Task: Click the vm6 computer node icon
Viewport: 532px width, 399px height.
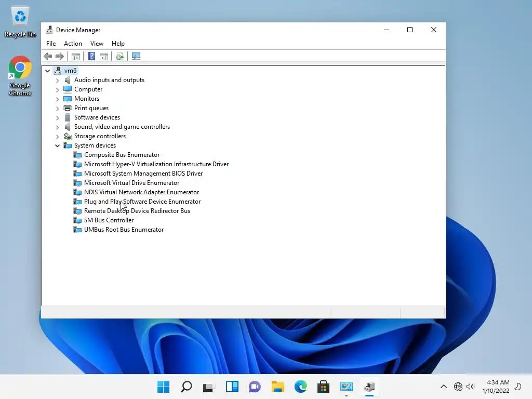Action: 58,71
